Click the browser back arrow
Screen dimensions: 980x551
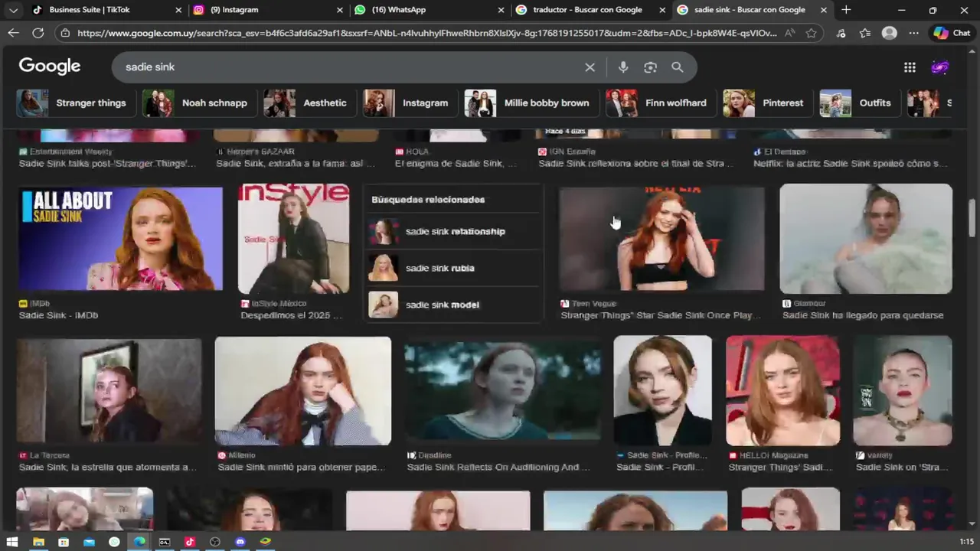(13, 33)
